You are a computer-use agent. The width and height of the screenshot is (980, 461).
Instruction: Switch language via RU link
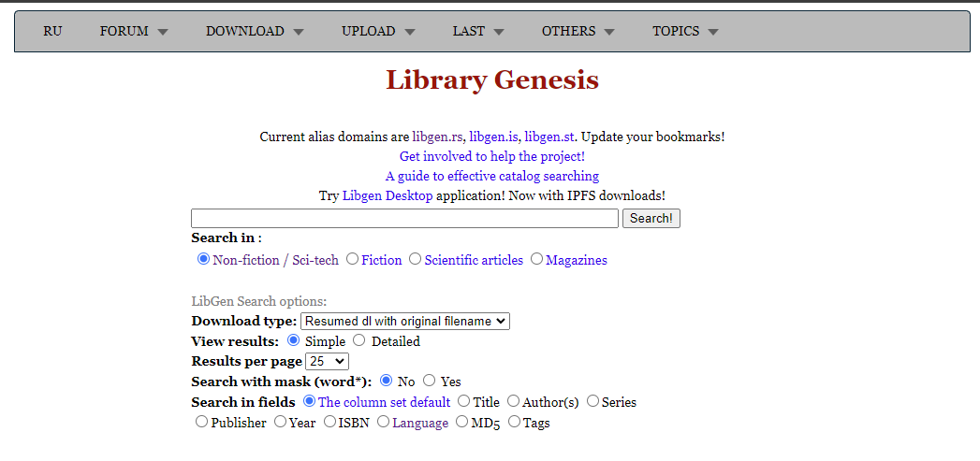point(52,31)
